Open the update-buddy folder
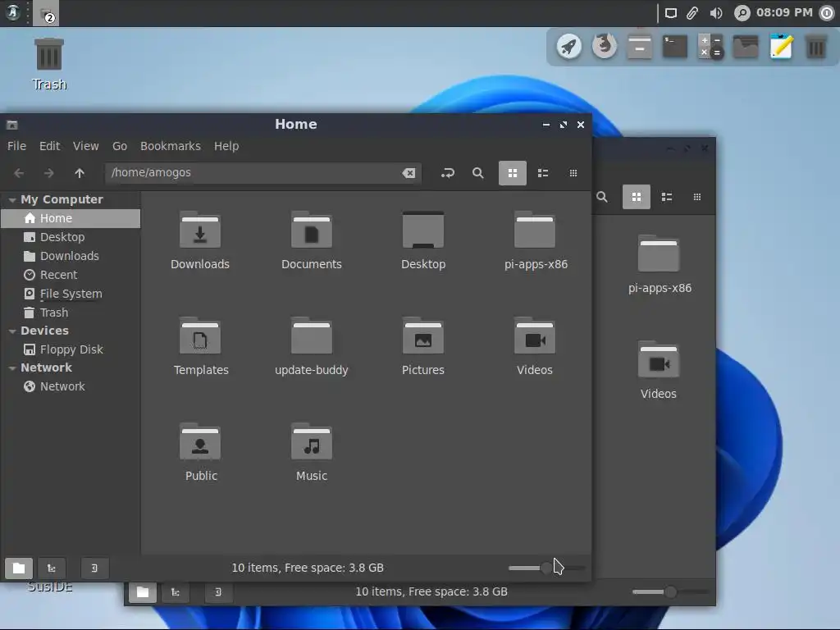 [311, 336]
